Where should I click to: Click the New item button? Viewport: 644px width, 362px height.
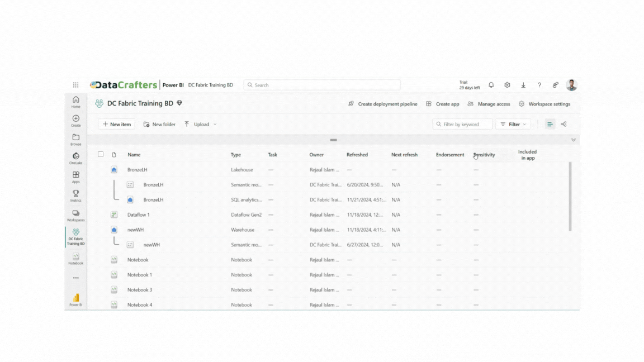pyautogui.click(x=117, y=124)
